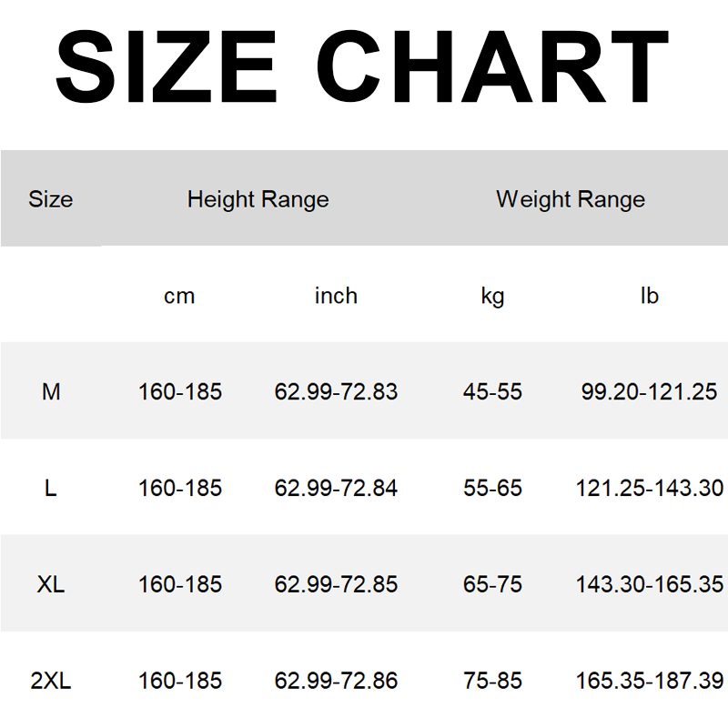
Task: Click the lb unit label
Action: pyautogui.click(x=649, y=296)
